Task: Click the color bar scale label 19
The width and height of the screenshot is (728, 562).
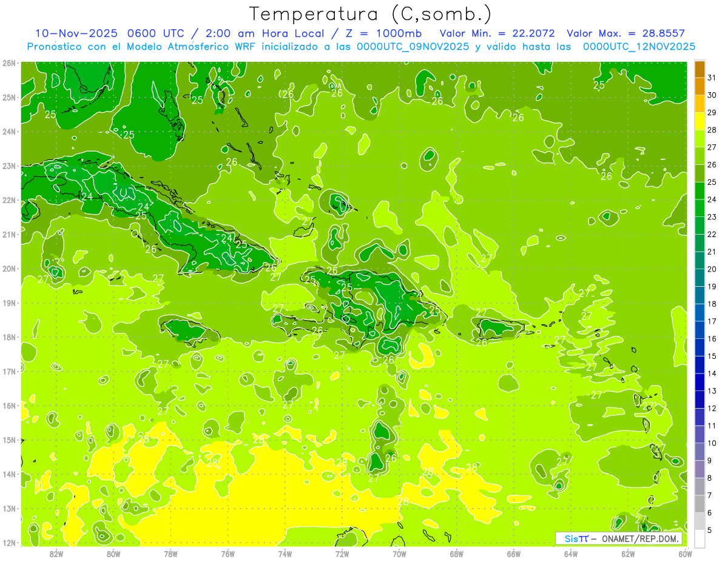Action: (x=712, y=287)
